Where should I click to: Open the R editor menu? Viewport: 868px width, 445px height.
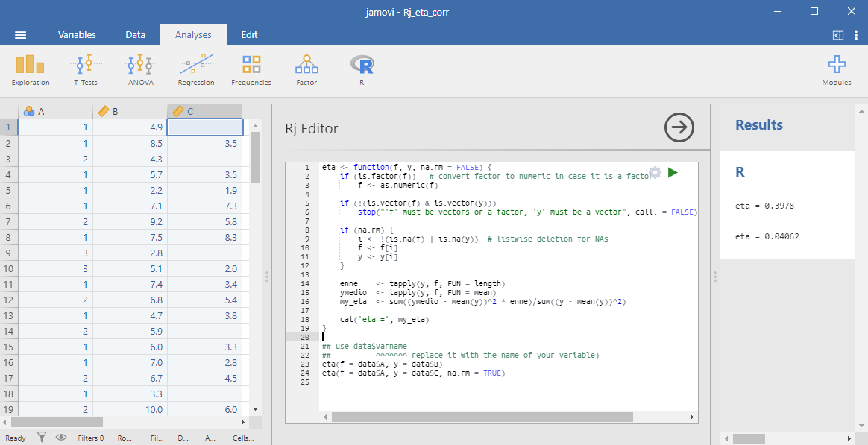coord(362,70)
